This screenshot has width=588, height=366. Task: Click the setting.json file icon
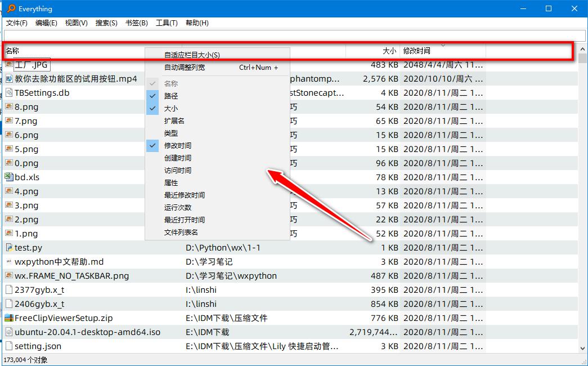click(x=9, y=346)
